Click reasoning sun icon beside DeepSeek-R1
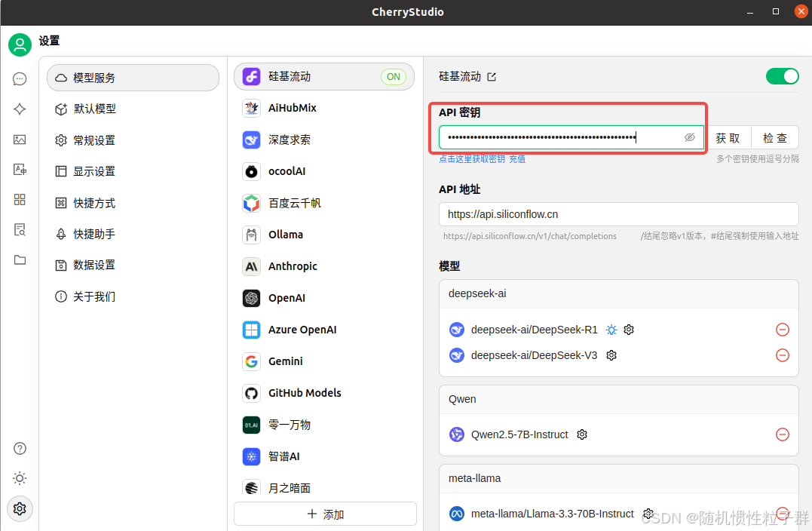Viewport: 812px width, 531px height. (611, 330)
